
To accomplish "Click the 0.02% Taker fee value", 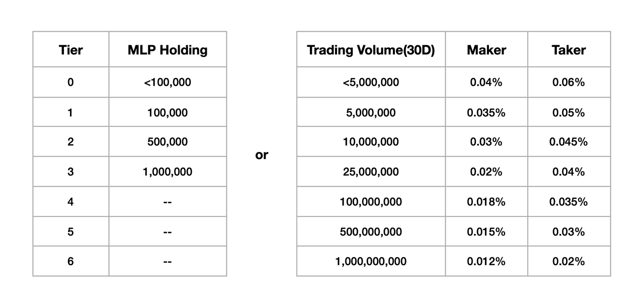I will pyautogui.click(x=569, y=261).
